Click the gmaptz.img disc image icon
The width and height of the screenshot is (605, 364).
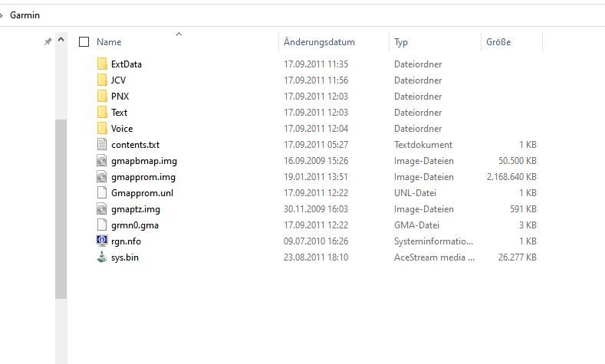[101, 209]
